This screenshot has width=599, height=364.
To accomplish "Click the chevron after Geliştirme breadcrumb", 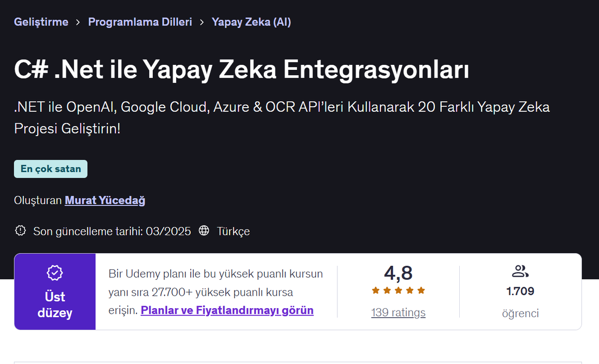I will coord(78,22).
